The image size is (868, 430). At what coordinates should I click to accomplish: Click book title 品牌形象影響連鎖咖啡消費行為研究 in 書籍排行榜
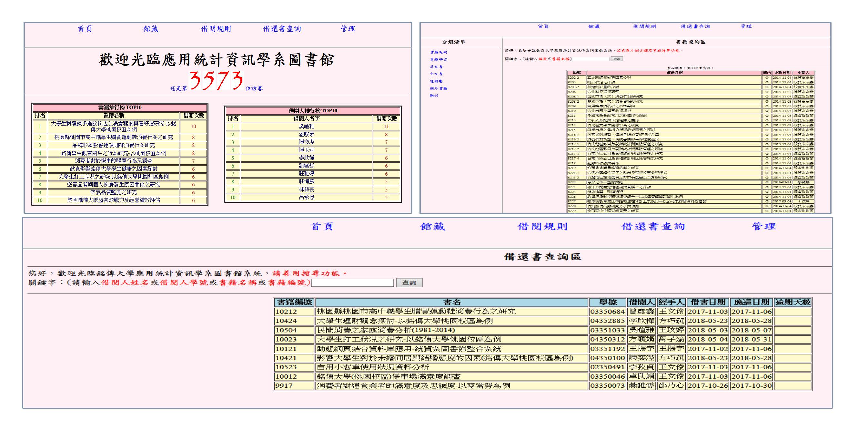tap(114, 145)
